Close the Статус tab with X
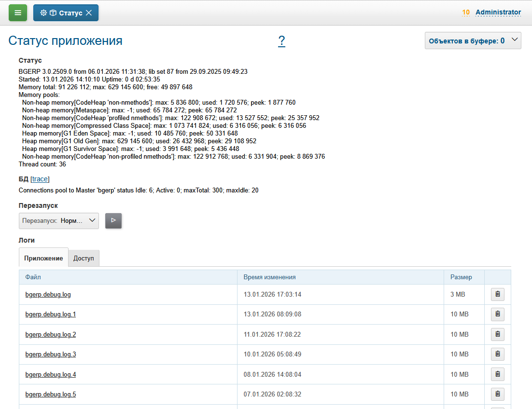 tap(89, 13)
